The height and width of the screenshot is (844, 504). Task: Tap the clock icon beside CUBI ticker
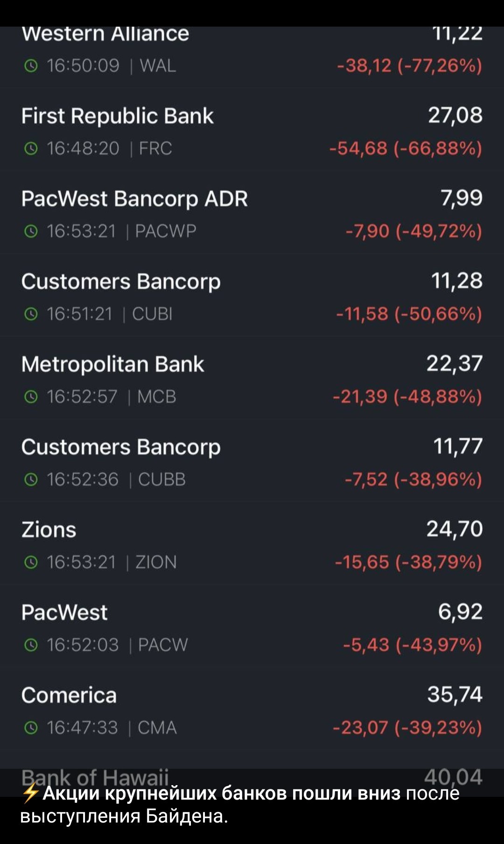click(x=30, y=314)
